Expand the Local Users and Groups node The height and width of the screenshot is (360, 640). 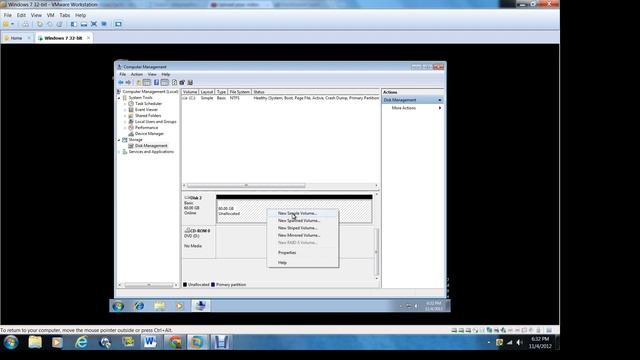[x=125, y=122]
